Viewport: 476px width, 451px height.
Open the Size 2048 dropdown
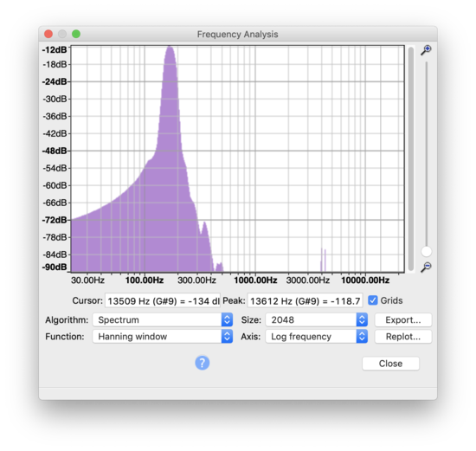(x=316, y=319)
